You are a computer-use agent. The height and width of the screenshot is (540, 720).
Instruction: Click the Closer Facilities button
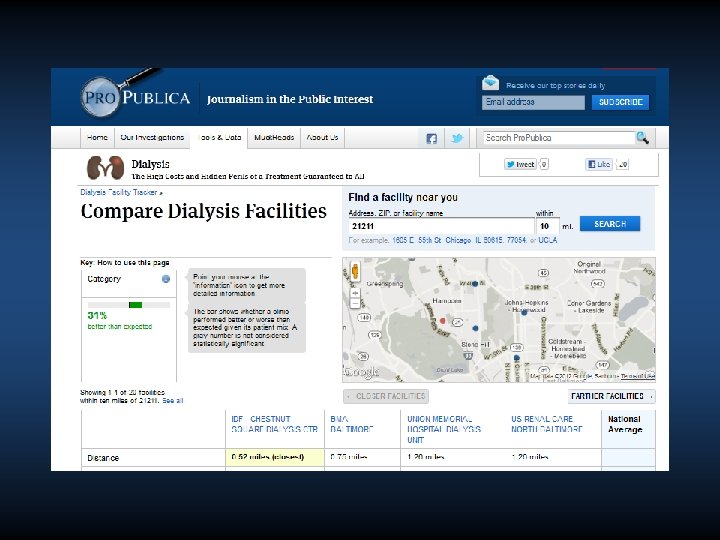(x=386, y=396)
